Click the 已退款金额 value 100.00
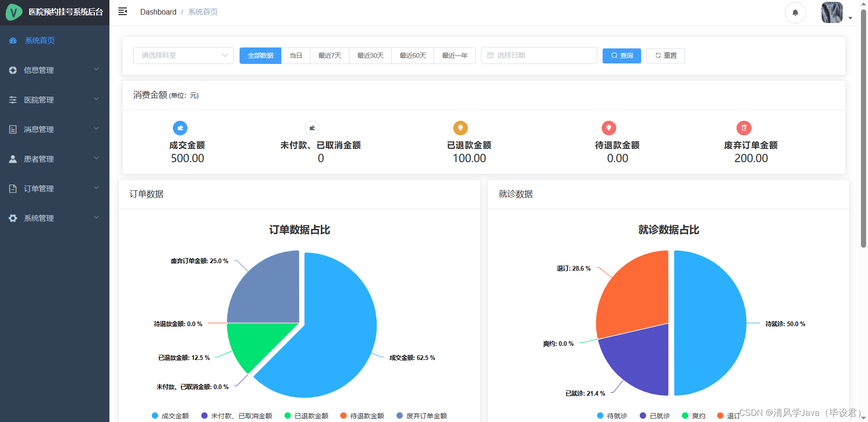 tap(469, 158)
